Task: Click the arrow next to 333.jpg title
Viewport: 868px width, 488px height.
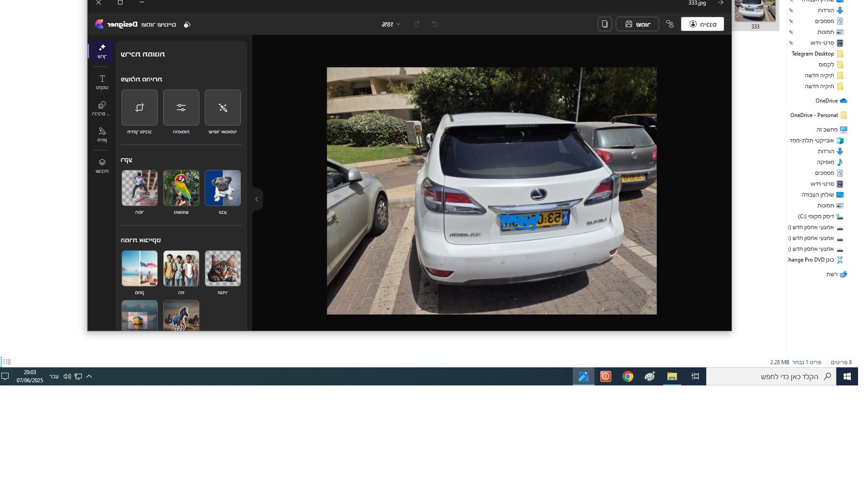Action: pos(721,3)
